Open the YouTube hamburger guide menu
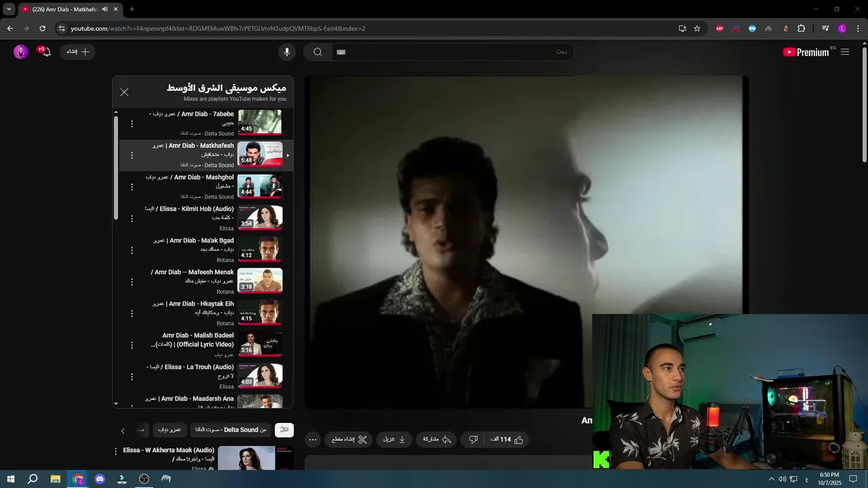868x488 pixels. click(845, 52)
